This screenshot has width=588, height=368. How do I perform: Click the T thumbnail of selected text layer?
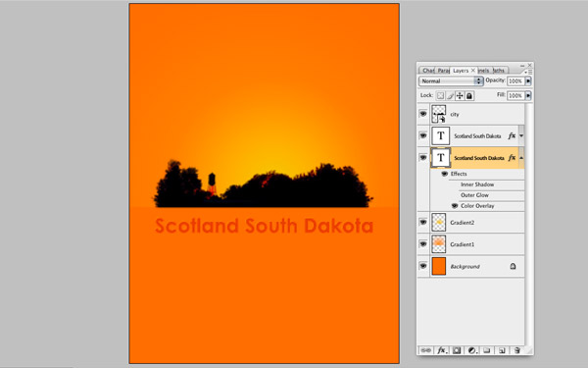coord(441,158)
